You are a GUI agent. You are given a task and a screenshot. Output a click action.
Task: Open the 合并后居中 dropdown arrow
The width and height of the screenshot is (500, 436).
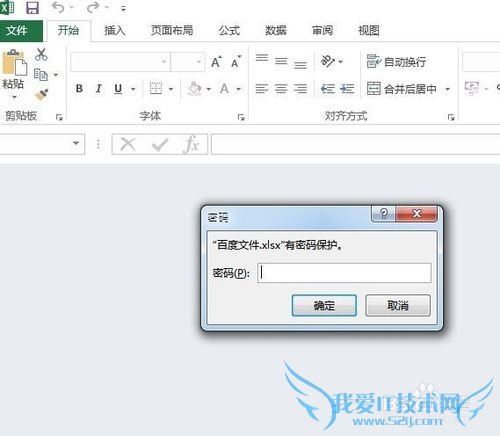tap(448, 89)
